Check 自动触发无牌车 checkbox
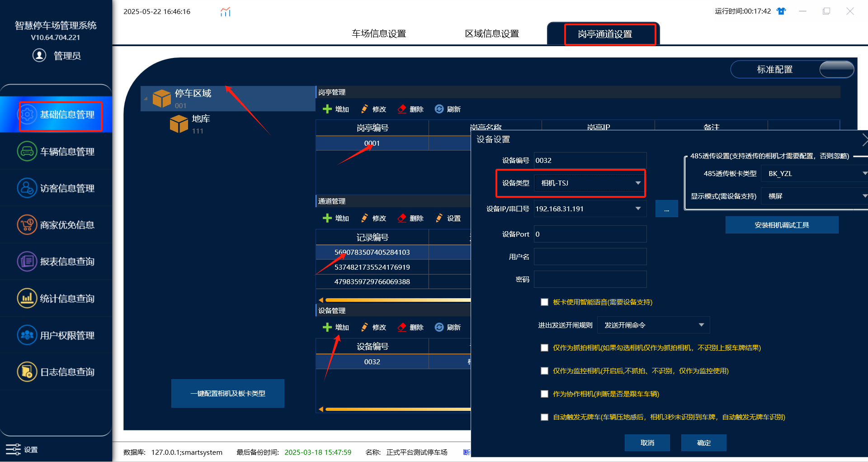This screenshot has height=462, width=868. click(544, 417)
